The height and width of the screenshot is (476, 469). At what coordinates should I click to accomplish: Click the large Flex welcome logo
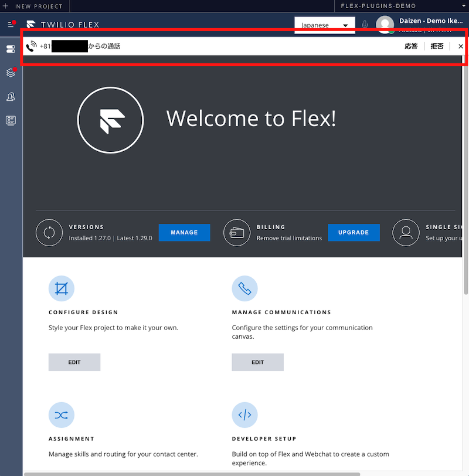click(x=110, y=120)
